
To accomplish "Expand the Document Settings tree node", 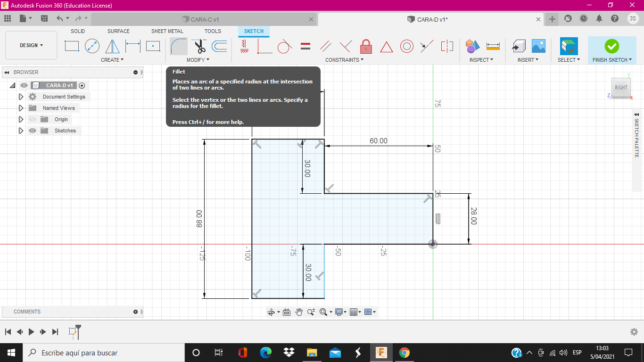I will click(x=21, y=97).
